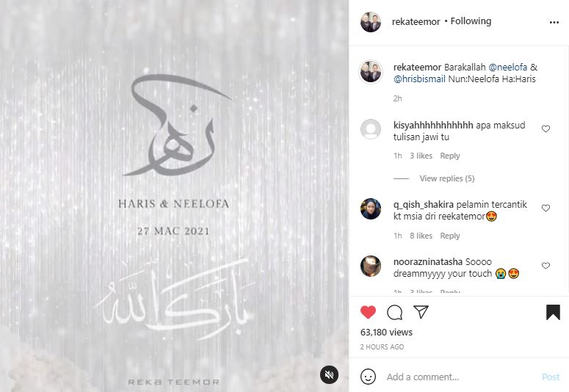The width and height of the screenshot is (569, 392).
Task: Open the three-dot more options menu
Action: click(554, 23)
